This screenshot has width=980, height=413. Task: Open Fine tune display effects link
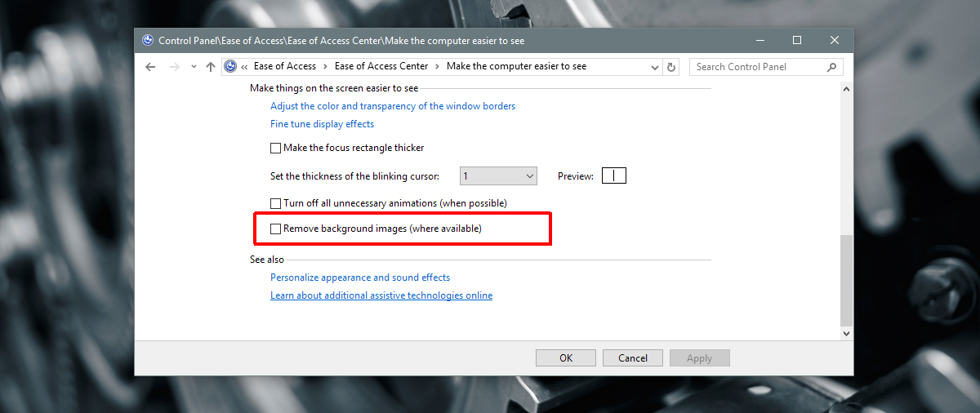(322, 124)
